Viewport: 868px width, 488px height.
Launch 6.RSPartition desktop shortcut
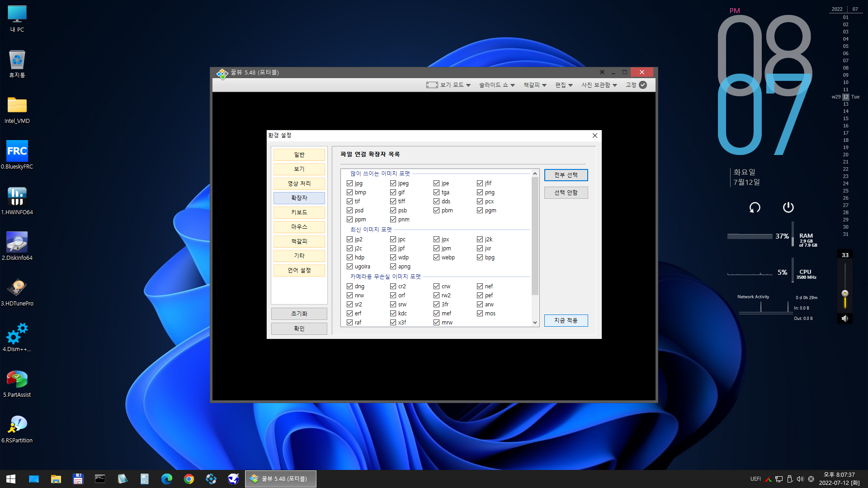17,429
